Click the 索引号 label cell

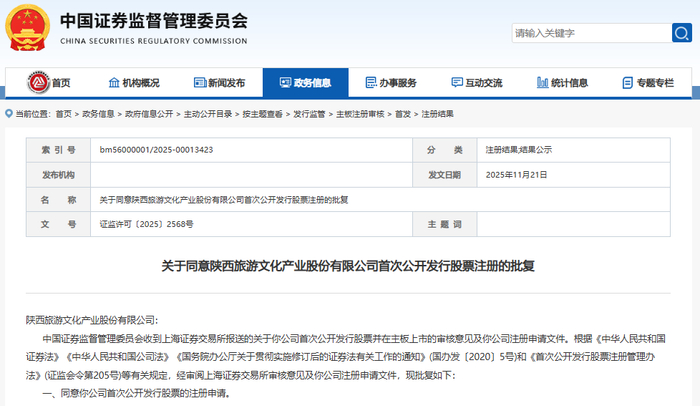[58, 150]
